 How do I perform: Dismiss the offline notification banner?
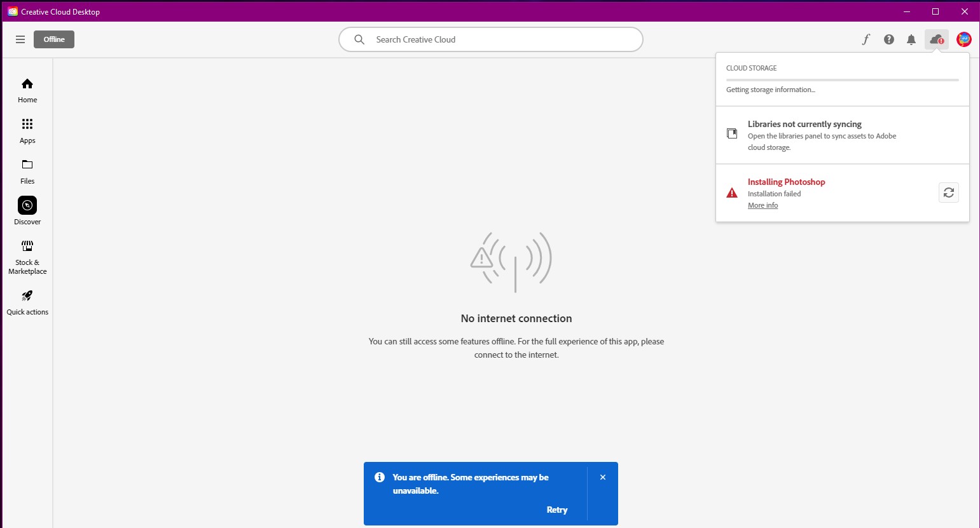click(x=603, y=477)
